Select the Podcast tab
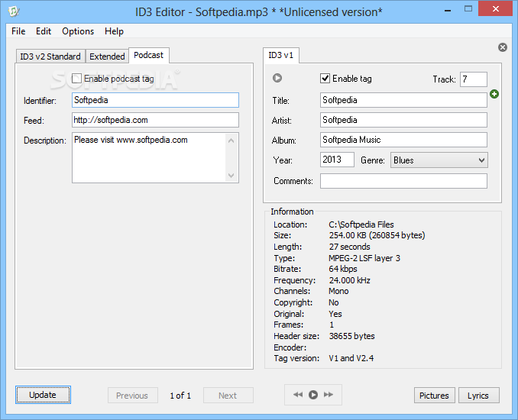Image resolution: width=518 pixels, height=420 pixels. click(149, 55)
